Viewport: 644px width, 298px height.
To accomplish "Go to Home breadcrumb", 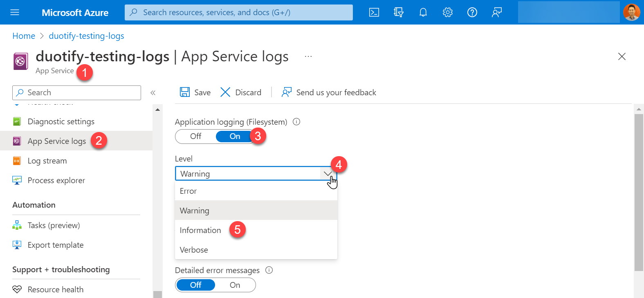I will (24, 36).
